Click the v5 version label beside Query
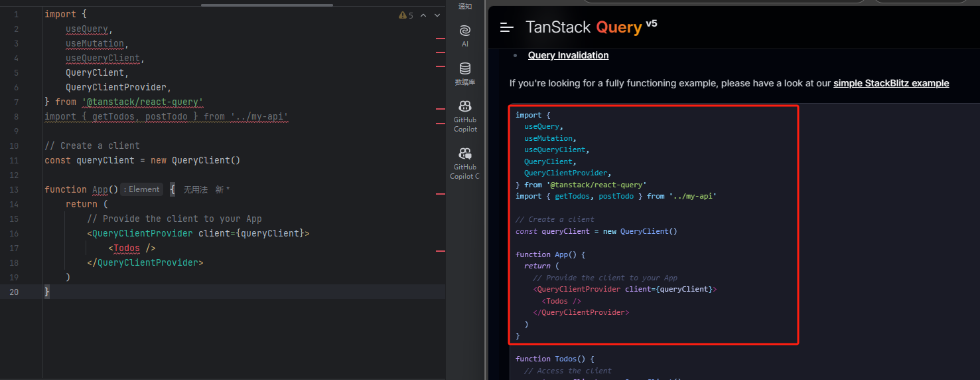The height and width of the screenshot is (380, 980). tap(652, 23)
